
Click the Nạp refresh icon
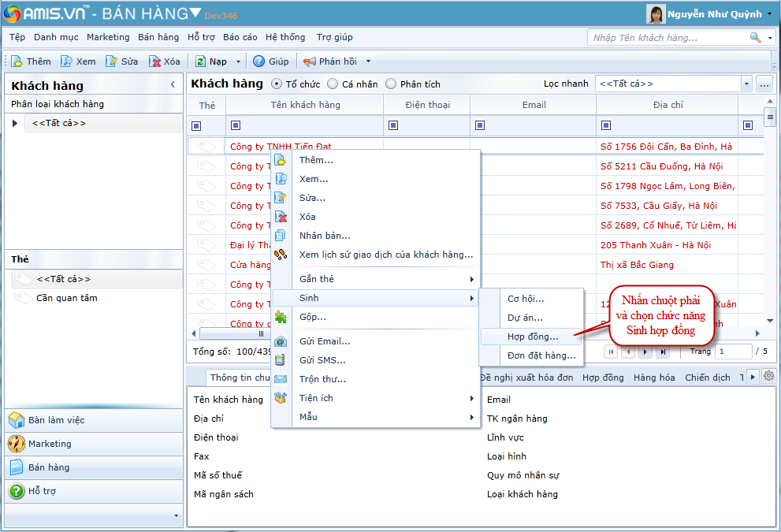coord(201,61)
